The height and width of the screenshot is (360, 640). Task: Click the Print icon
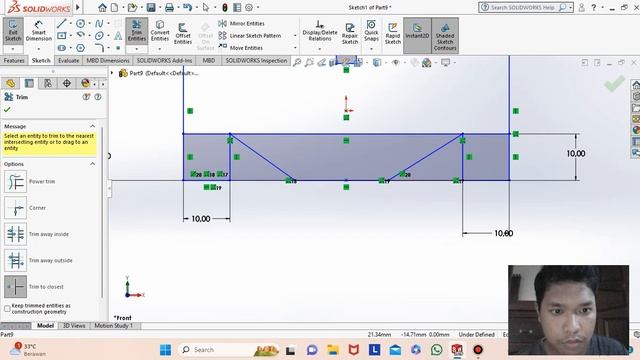pos(169,7)
